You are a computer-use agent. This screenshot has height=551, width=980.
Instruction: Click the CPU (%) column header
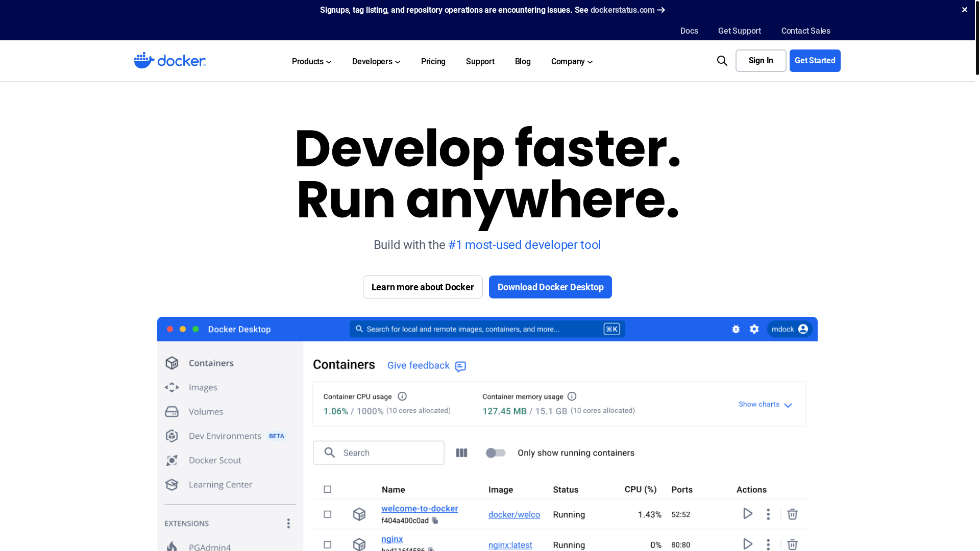(641, 489)
